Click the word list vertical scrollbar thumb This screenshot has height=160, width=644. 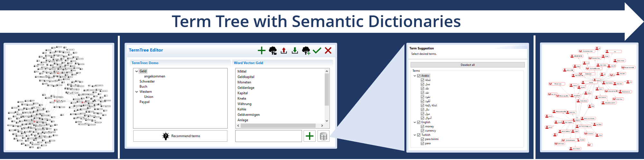pos(327,89)
